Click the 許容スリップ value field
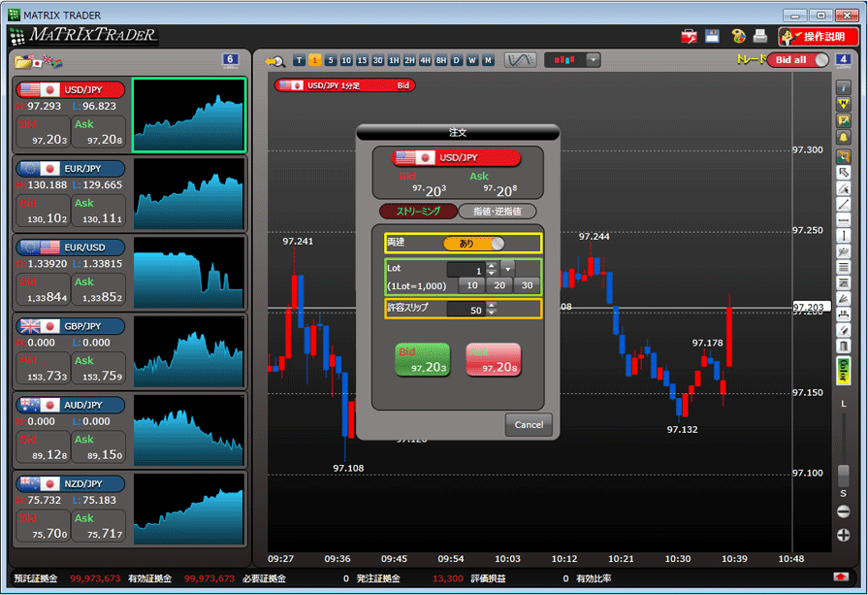Viewport: 868px width, 595px height. click(466, 310)
